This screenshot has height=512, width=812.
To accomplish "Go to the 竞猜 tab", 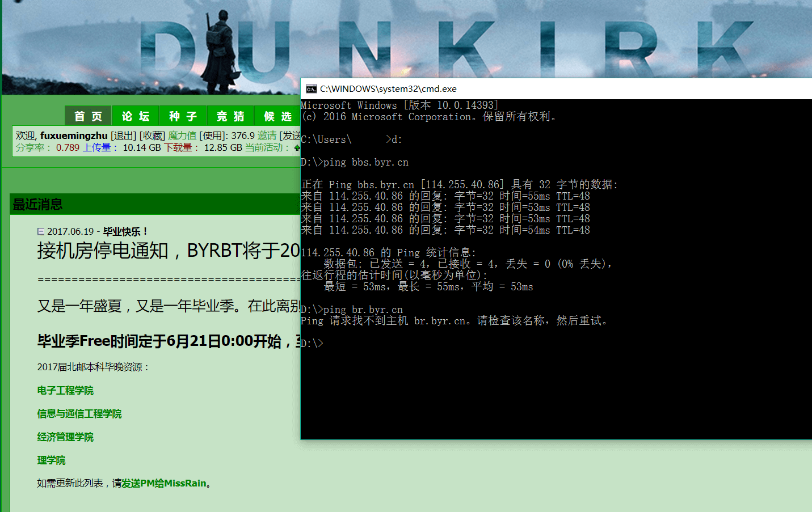I will tap(230, 116).
